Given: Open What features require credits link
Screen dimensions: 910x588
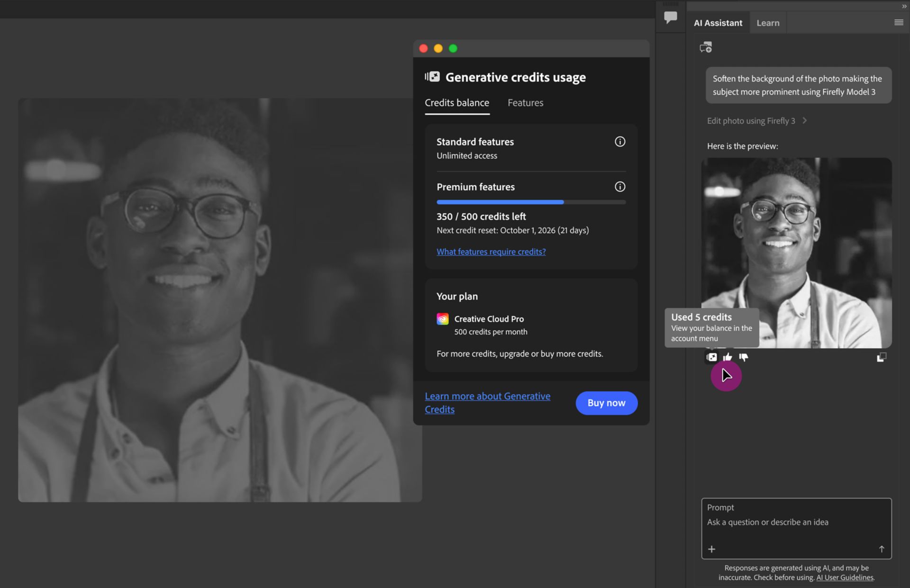Looking at the screenshot, I should [x=491, y=252].
